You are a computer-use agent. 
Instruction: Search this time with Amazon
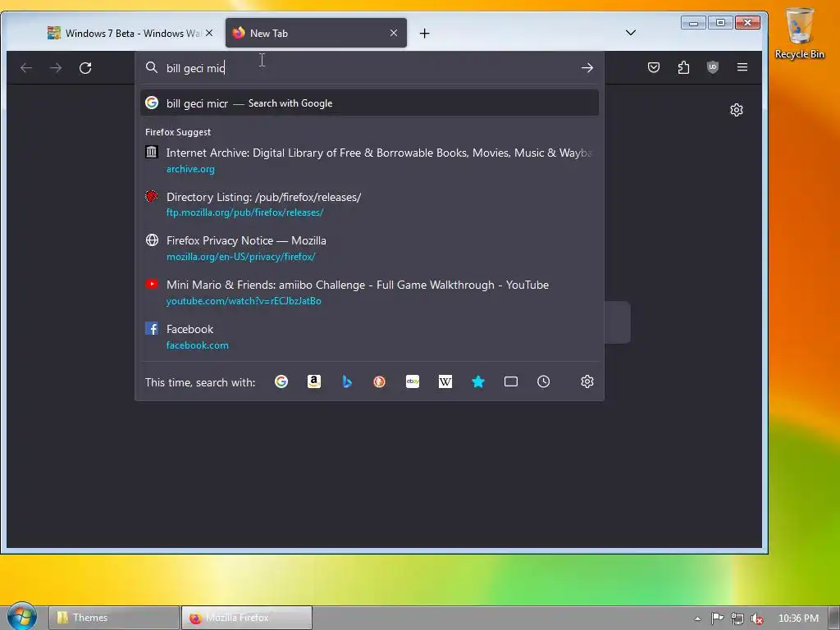click(314, 381)
